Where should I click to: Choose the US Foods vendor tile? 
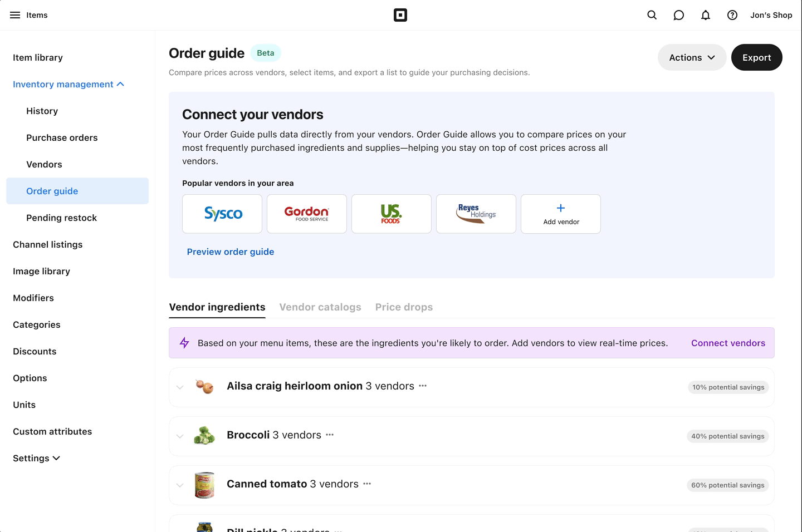point(392,214)
